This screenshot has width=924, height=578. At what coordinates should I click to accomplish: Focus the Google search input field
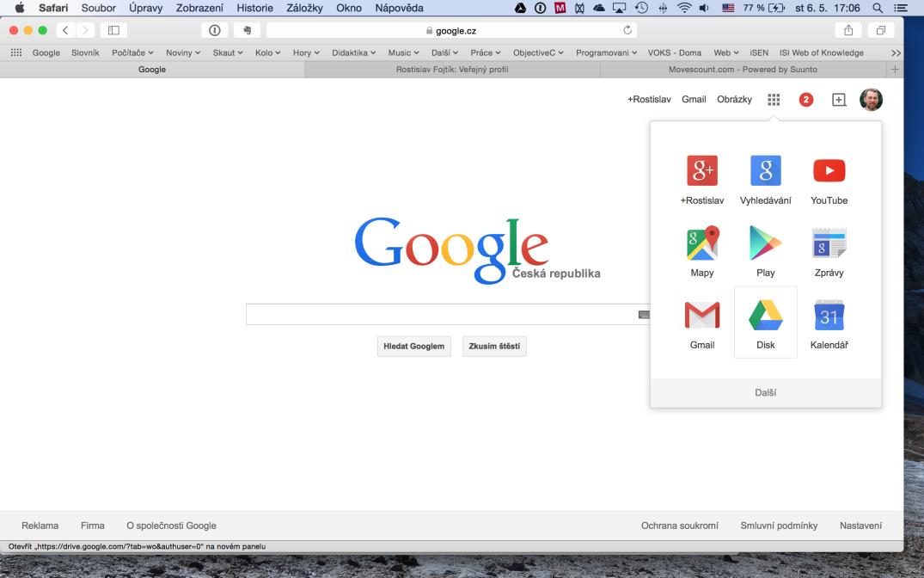[x=448, y=314]
